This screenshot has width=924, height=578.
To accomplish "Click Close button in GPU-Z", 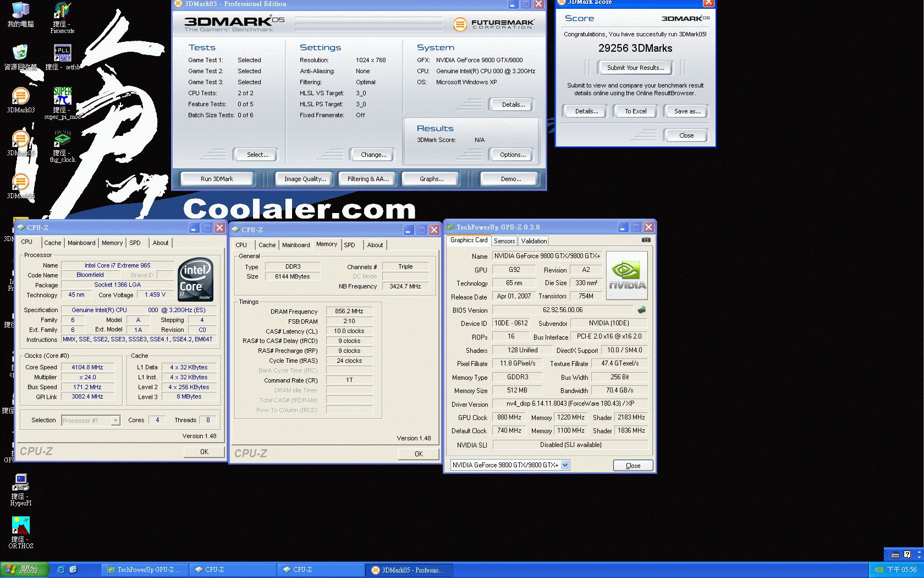I will point(633,465).
